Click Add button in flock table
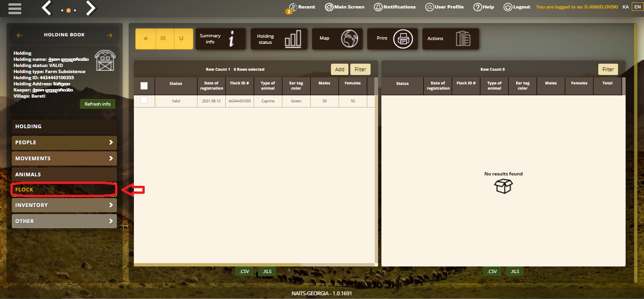 [339, 69]
